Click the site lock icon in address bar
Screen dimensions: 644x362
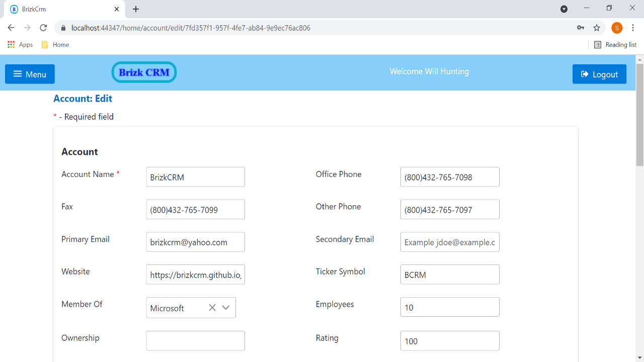coord(63,28)
